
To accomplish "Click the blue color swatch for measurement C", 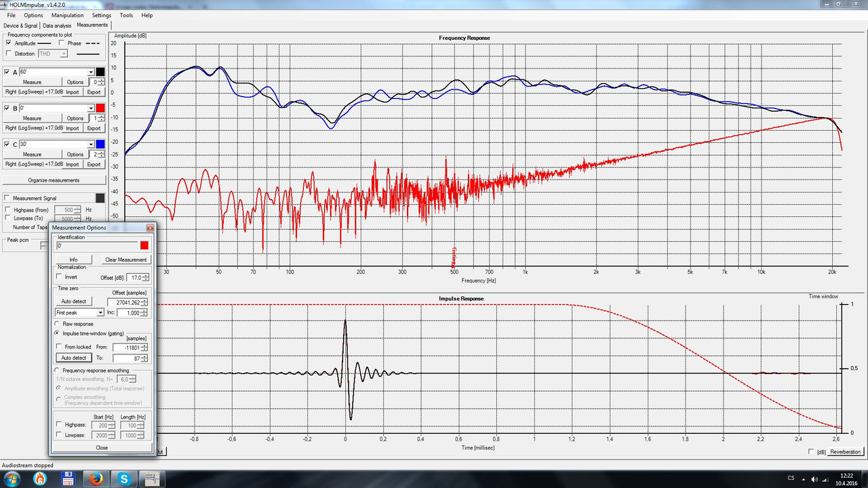I will [x=100, y=144].
